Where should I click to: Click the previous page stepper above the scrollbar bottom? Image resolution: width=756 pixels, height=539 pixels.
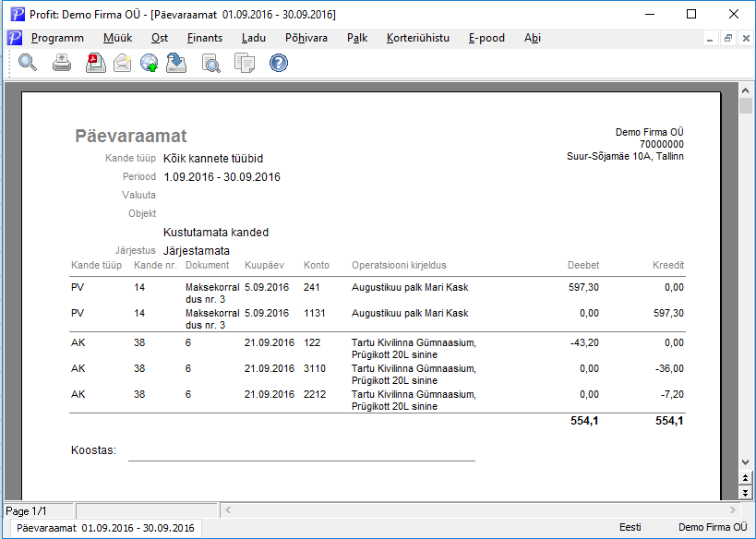click(x=746, y=478)
